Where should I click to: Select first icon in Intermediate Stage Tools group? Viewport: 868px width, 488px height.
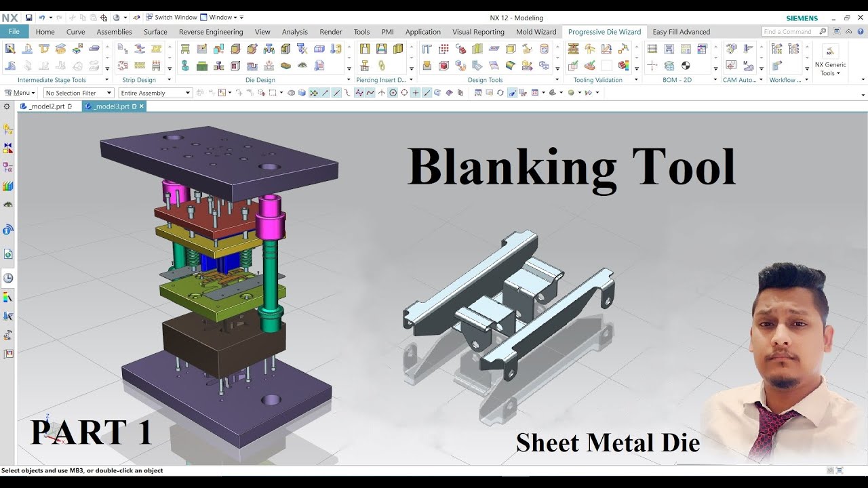tap(10, 49)
